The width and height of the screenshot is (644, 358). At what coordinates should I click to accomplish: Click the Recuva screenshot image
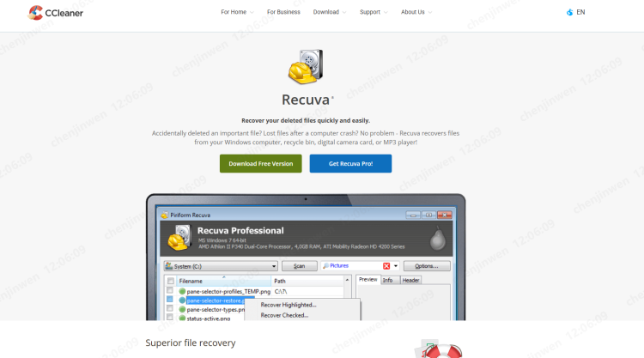[306, 257]
